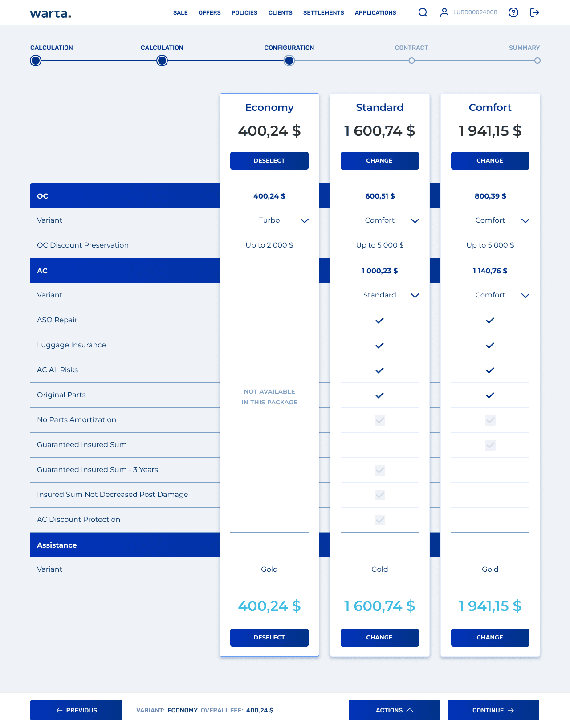Viewport: 570px width, 728px height.
Task: Click bottom Change button for Standard package
Action: click(380, 638)
